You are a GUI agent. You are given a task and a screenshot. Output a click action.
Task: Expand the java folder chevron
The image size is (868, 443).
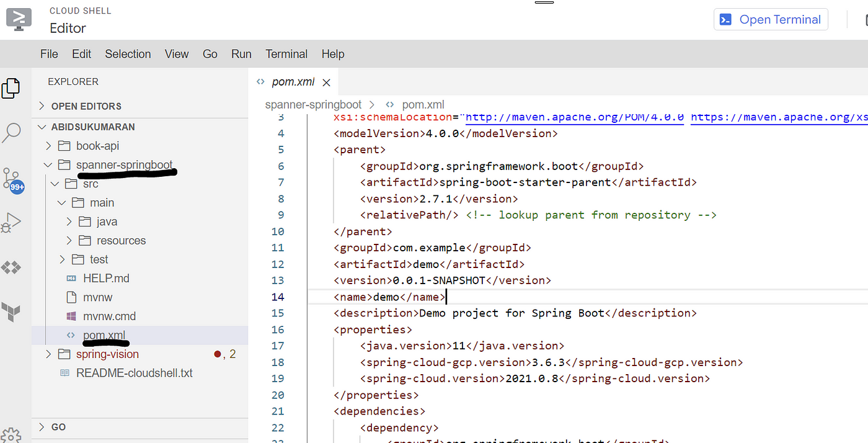(69, 221)
